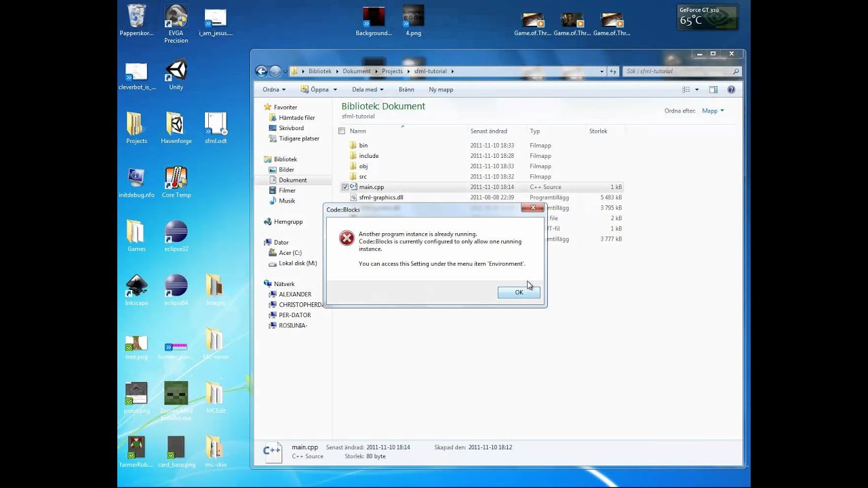Open the view options dropdown arrow
This screenshot has width=868, height=488.
[696, 89]
